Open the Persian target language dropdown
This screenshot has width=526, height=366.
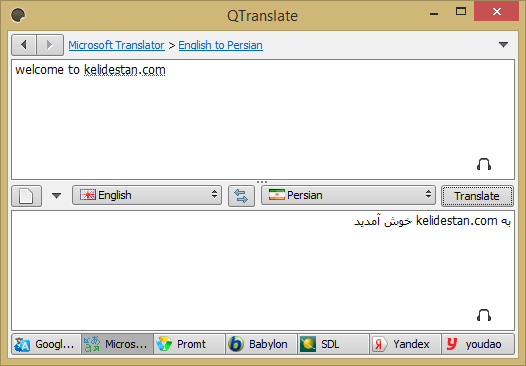[348, 195]
